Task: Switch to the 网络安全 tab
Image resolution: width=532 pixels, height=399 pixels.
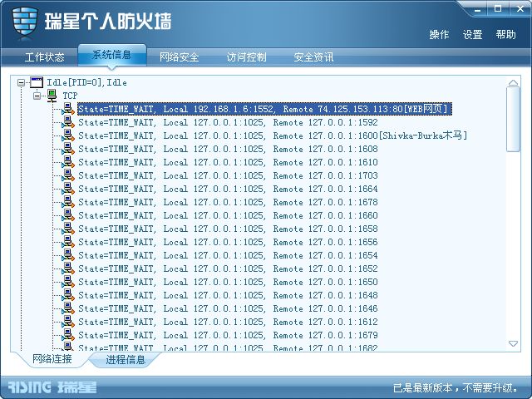Action: click(x=180, y=57)
